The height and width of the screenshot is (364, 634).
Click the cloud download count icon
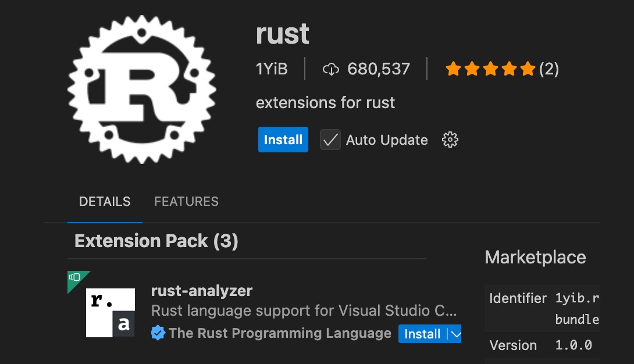click(x=331, y=70)
